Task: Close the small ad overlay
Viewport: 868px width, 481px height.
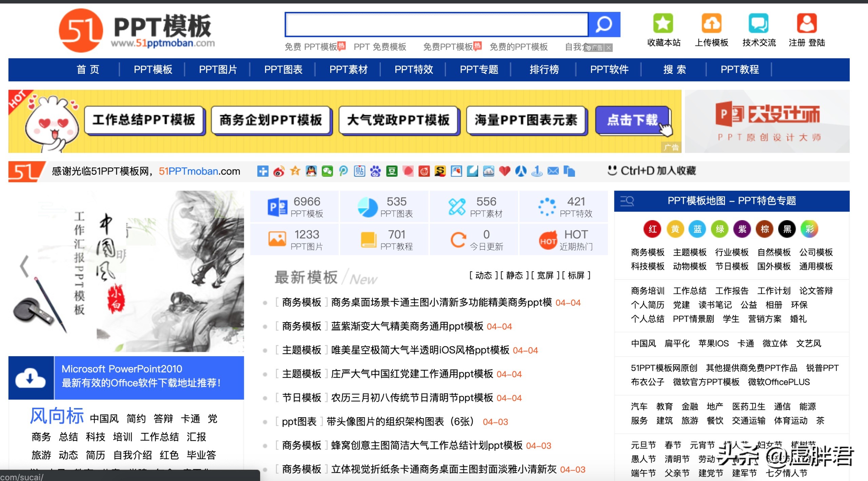Action: pos(609,48)
